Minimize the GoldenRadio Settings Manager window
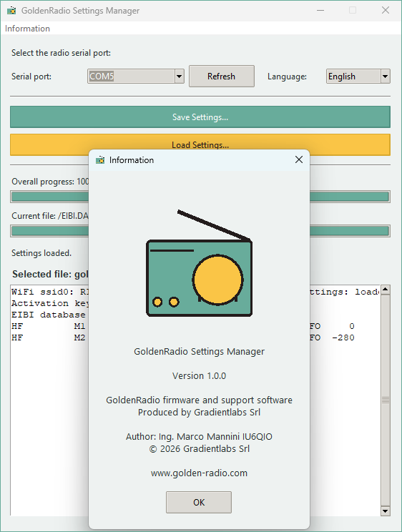Screen dimensions: 402x532 click(x=320, y=11)
